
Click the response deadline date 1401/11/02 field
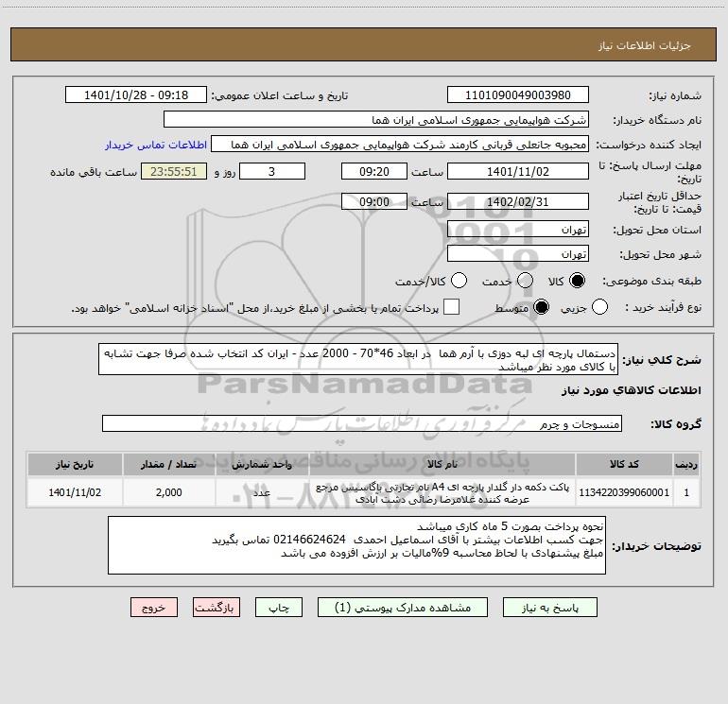point(518,171)
